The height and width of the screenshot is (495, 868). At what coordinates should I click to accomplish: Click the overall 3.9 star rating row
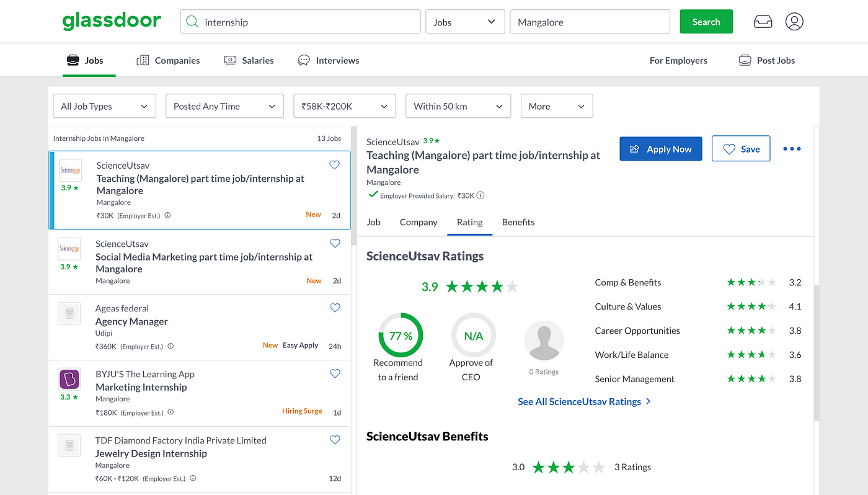pos(470,287)
